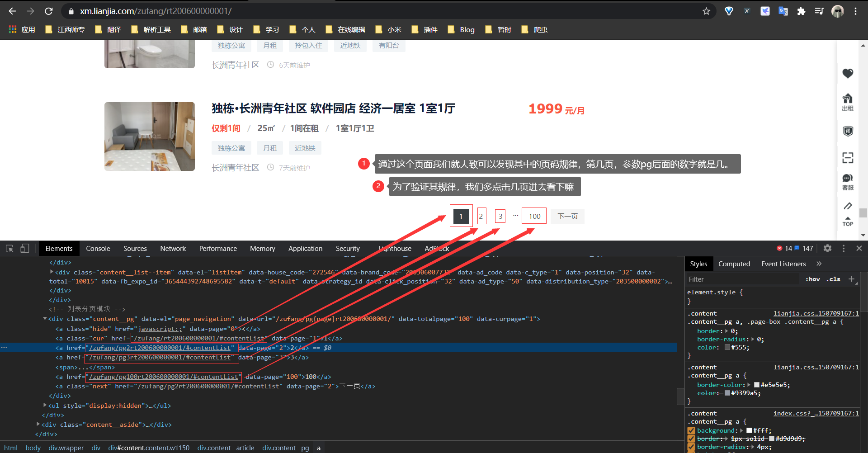868x453 pixels.
Task: Toggle the DevTools device toolbar icon
Action: 25,248
